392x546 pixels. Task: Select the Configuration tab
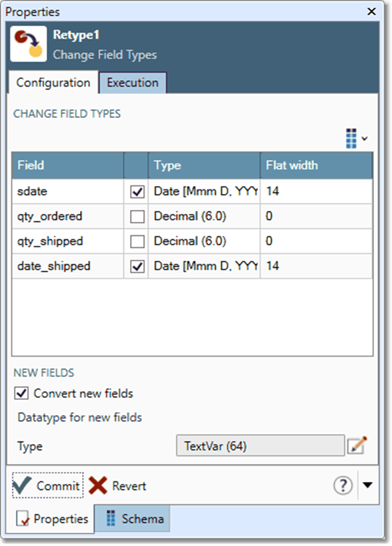click(53, 83)
